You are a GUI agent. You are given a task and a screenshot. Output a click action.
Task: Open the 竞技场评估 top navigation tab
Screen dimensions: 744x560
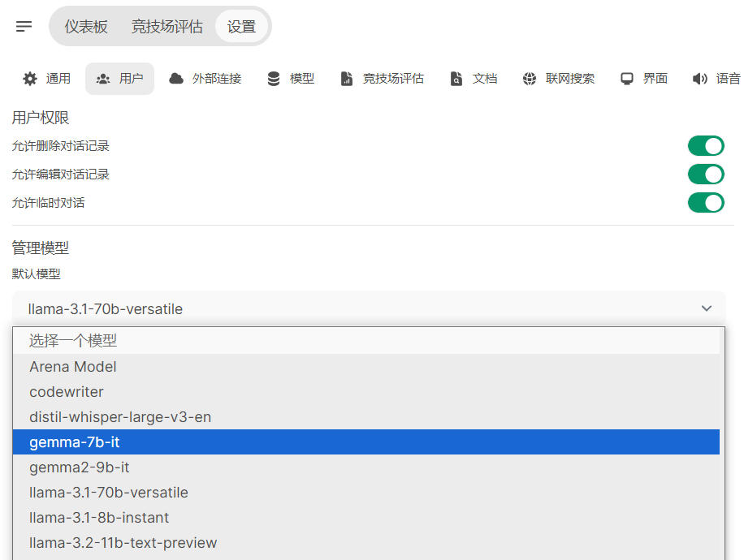(x=167, y=27)
